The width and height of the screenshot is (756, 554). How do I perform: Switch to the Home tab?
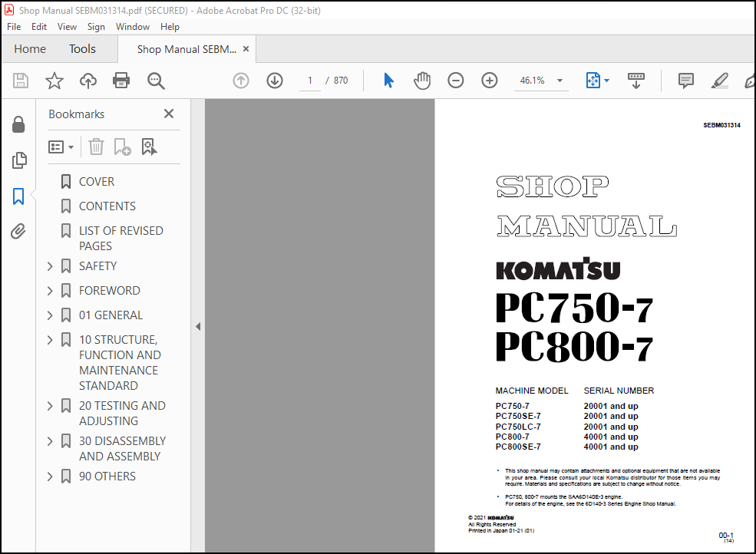click(30, 48)
